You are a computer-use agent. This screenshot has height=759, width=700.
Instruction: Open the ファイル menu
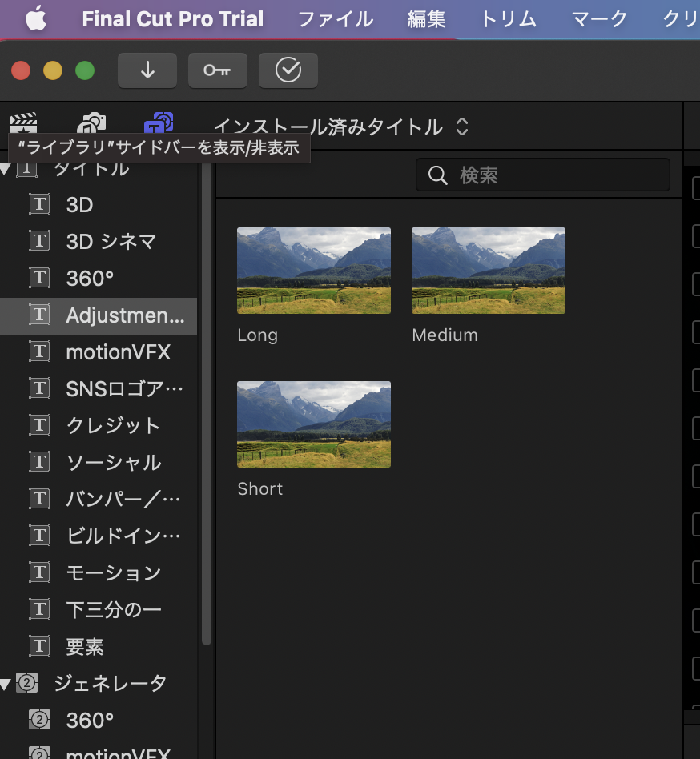(336, 19)
